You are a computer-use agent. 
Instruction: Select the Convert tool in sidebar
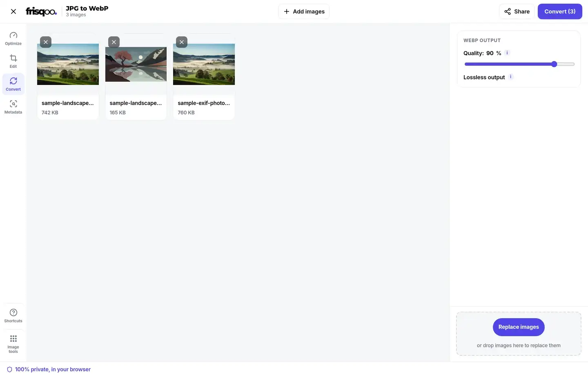pos(13,84)
